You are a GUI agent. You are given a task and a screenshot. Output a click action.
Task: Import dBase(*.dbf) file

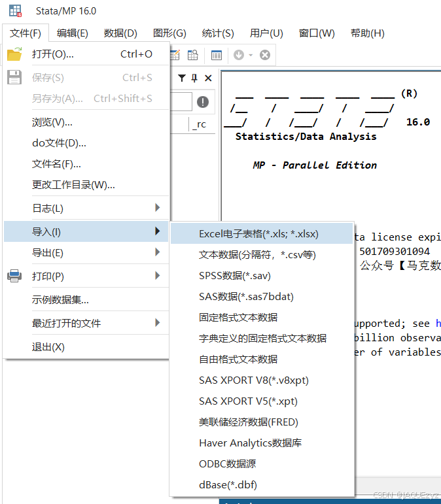pyautogui.click(x=262, y=484)
